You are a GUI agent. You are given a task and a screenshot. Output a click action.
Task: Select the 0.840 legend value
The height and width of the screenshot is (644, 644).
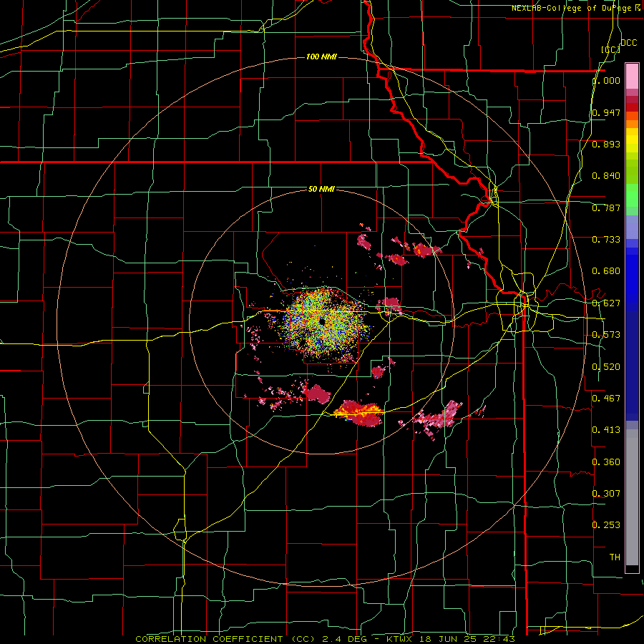point(606,176)
